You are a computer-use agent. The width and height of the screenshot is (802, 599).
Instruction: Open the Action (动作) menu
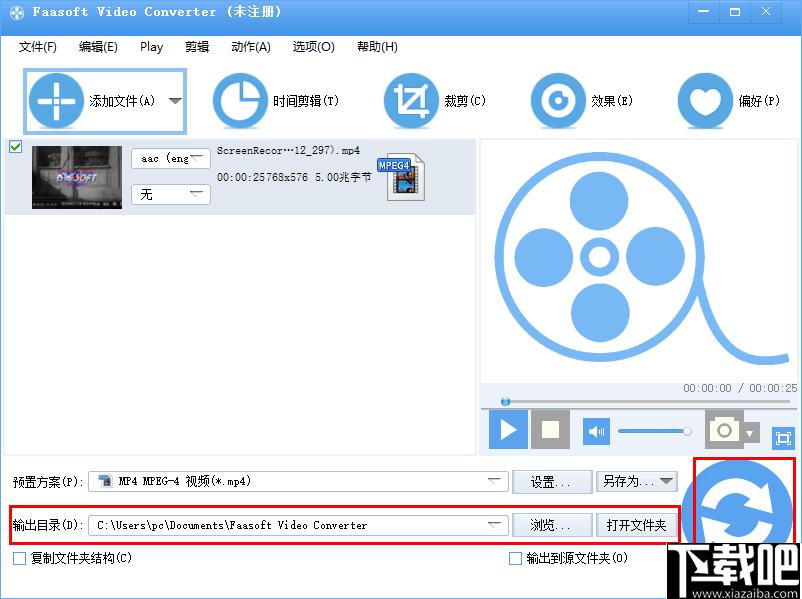tap(251, 47)
